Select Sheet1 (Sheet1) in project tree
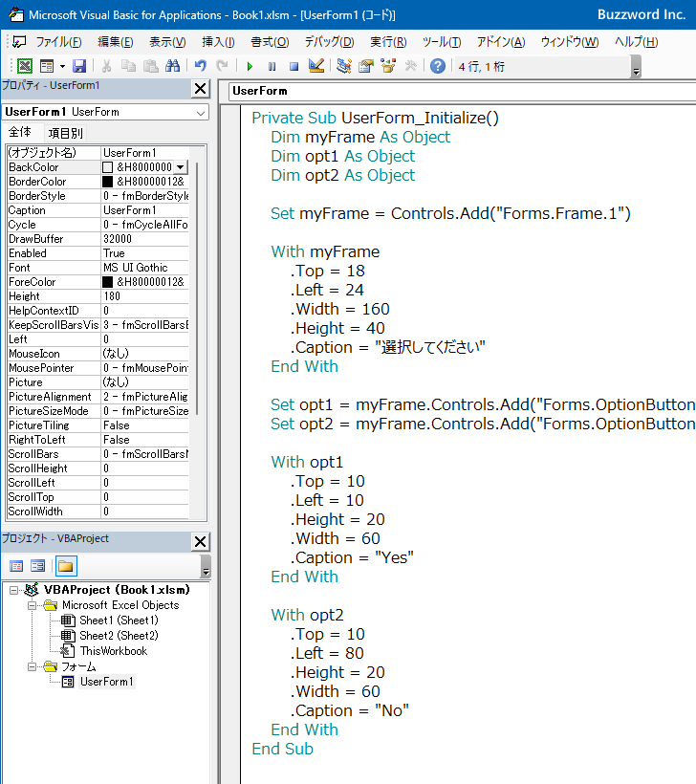Screen dimensions: 696x784 point(119,621)
